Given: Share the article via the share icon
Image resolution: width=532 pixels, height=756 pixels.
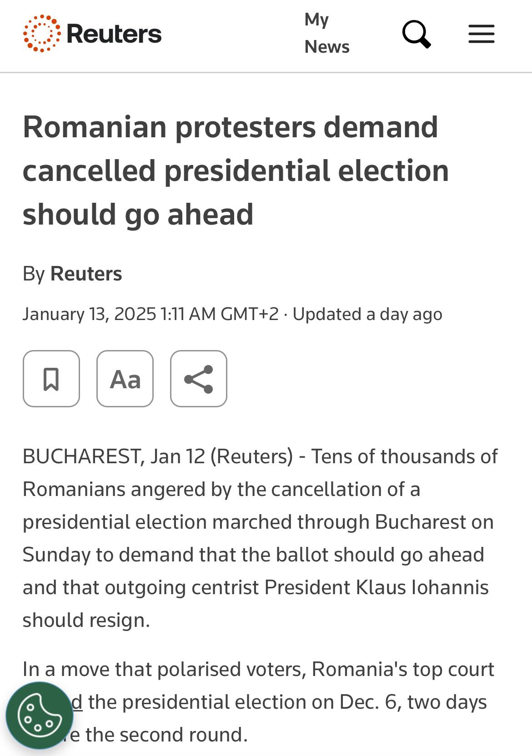Looking at the screenshot, I should pos(199,379).
